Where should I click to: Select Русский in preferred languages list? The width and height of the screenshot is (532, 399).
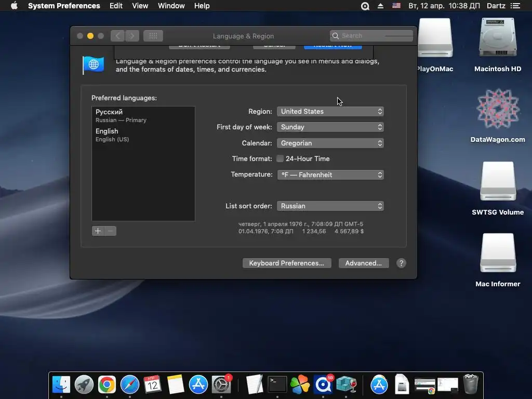pos(143,116)
